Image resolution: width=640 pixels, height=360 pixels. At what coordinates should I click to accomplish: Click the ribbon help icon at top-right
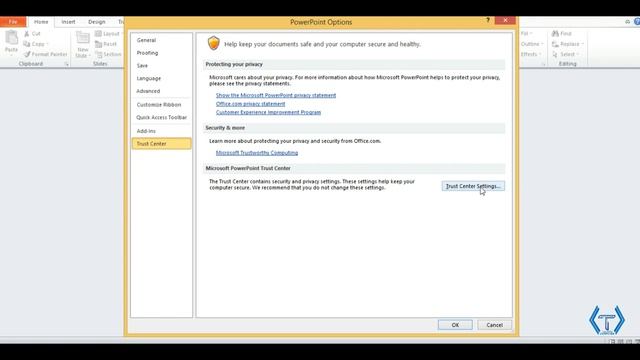[x=637, y=22]
